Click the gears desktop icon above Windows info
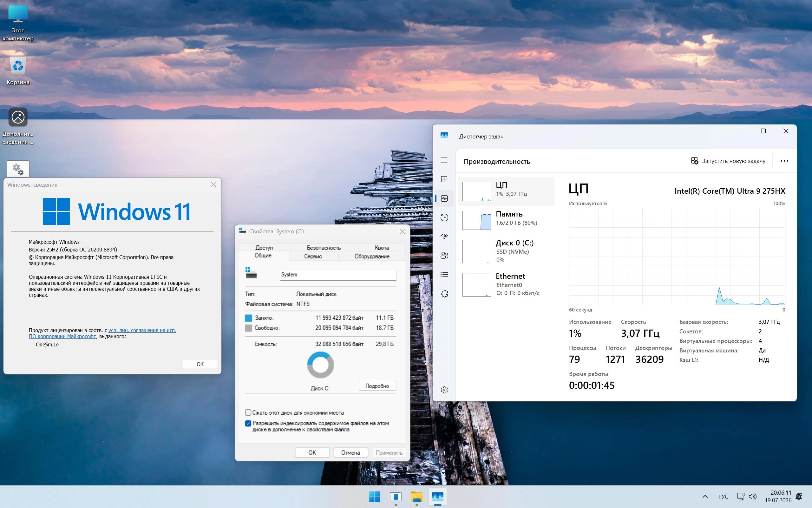 18,169
